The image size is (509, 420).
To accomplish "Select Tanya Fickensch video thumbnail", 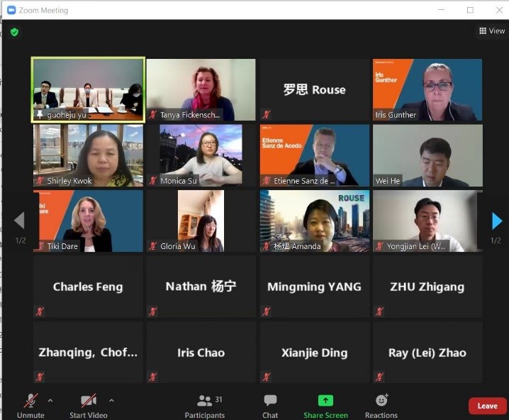I will coord(201,89).
